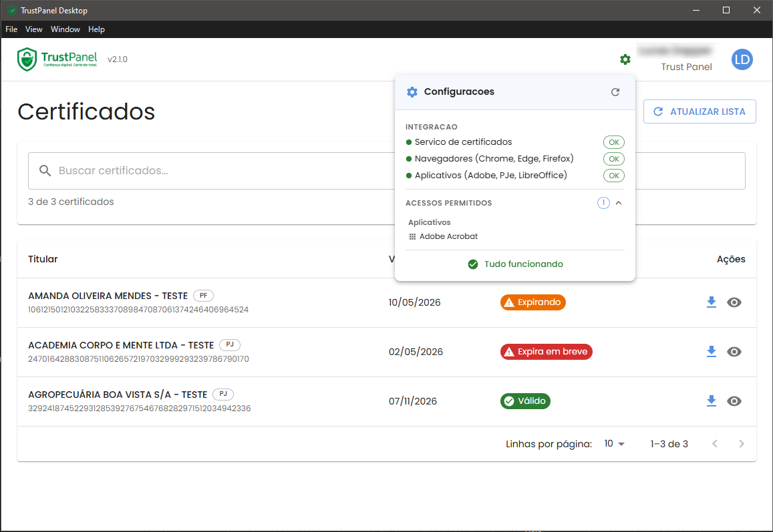Viewport: 773px width, 532px height.
Task: Go to the next page
Action: [x=742, y=444]
